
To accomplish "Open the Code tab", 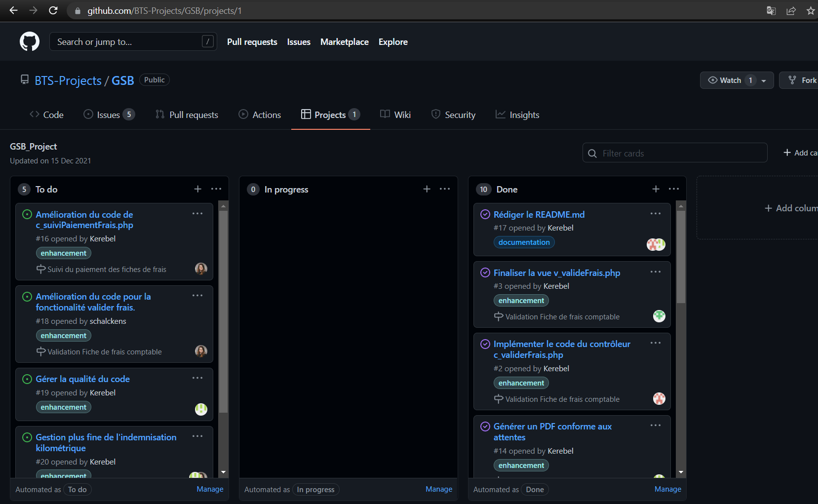I will (46, 115).
